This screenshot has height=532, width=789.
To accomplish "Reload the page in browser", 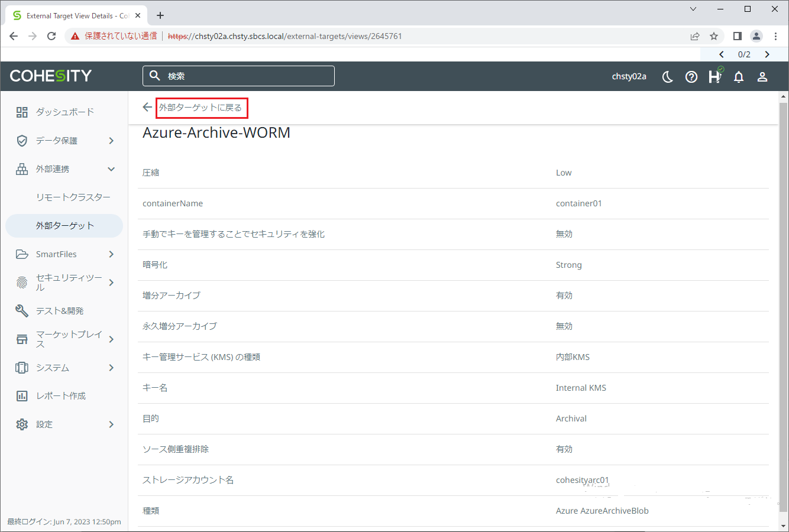I will pos(51,36).
